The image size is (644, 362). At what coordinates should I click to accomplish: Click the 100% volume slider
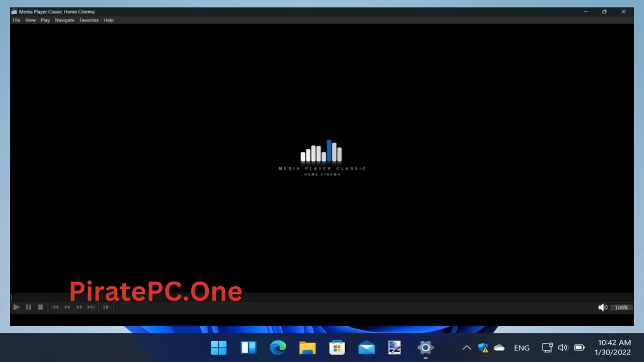[x=621, y=307]
